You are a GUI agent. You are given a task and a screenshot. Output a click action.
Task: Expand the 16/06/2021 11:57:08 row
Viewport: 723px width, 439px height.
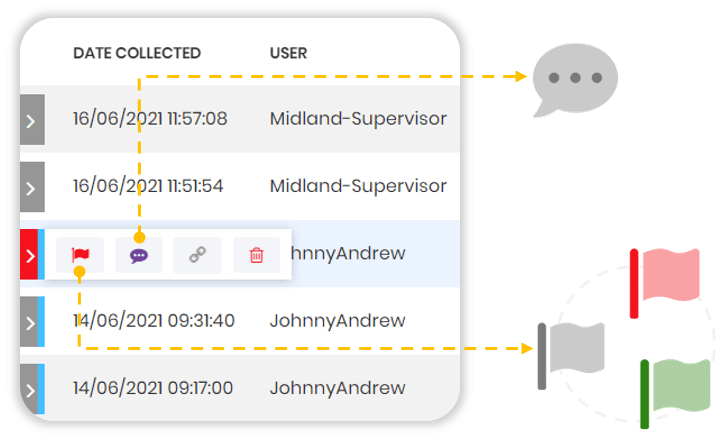point(31,120)
